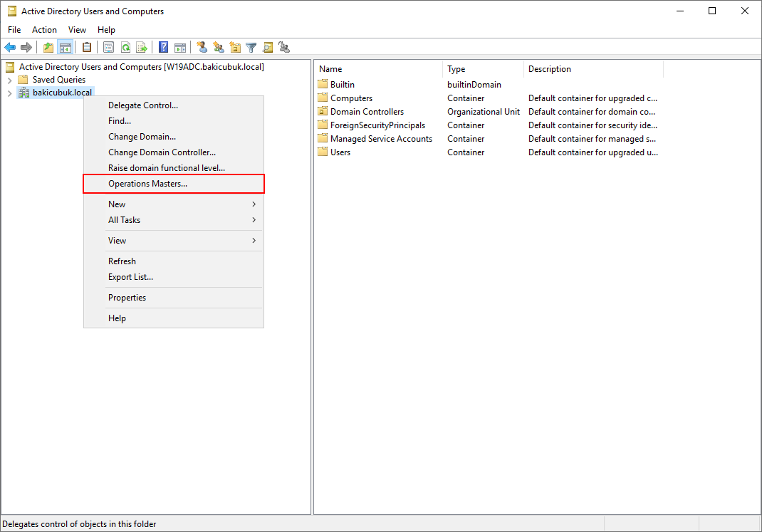Click the Export List toolbar icon

pos(142,47)
